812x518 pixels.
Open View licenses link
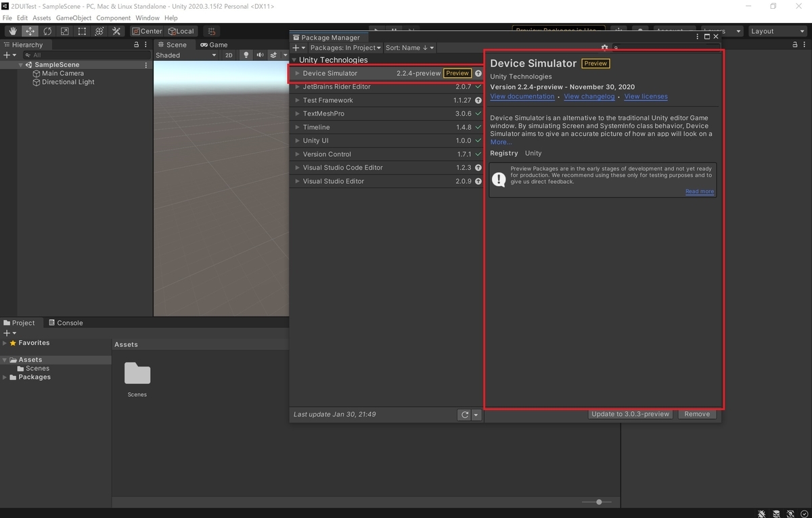[x=646, y=97]
